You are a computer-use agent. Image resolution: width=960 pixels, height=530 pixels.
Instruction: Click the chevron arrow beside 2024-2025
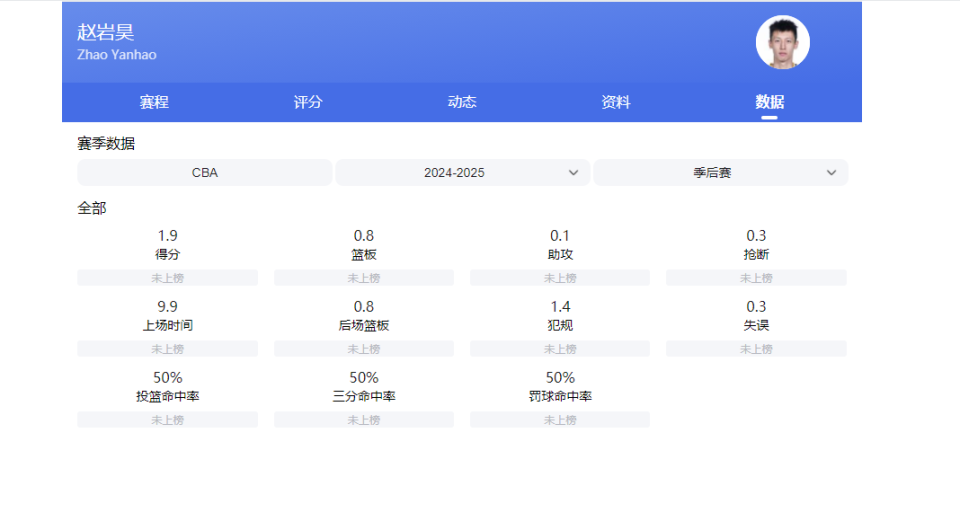coord(573,173)
